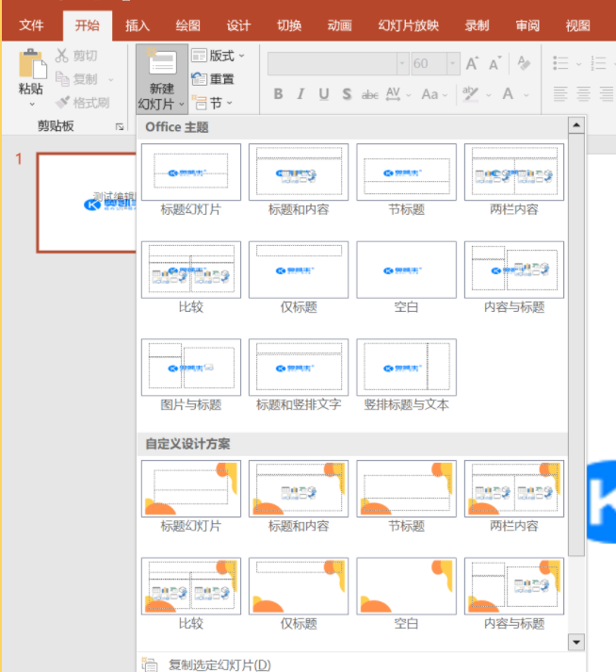Select custom design Title Slide (标题幻灯片) layout
This screenshot has height=672, width=616.
[x=191, y=488]
